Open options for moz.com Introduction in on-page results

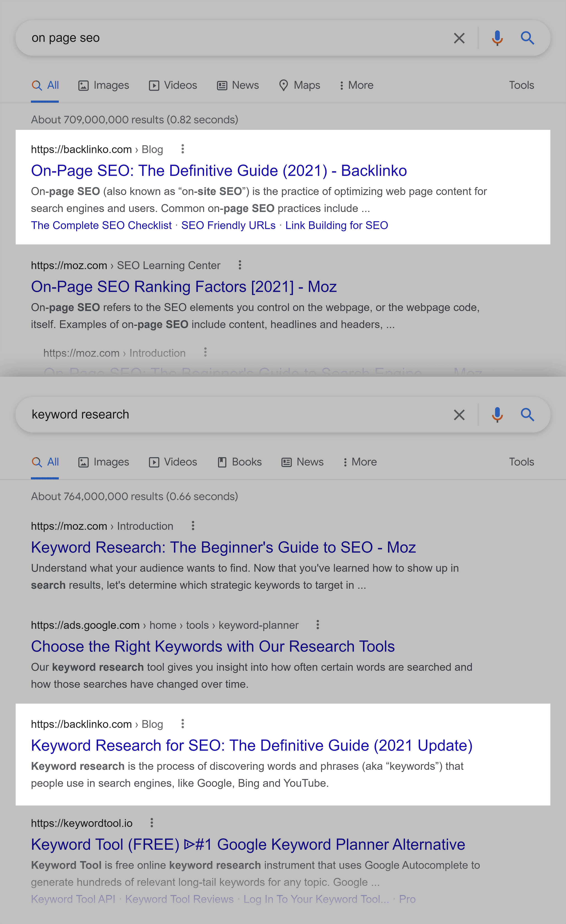coord(205,352)
